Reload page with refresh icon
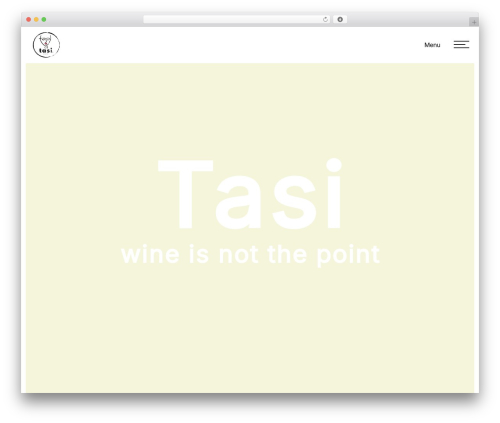This screenshot has width=500, height=423. click(x=325, y=20)
